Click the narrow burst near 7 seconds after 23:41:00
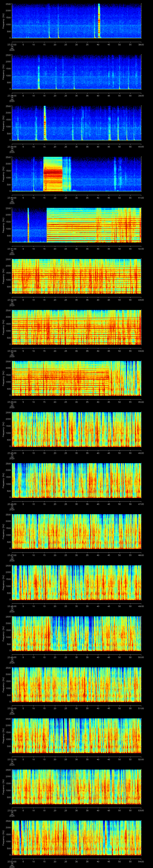Image resolution: width=153 pixels, height=868 pixels. tap(28, 225)
